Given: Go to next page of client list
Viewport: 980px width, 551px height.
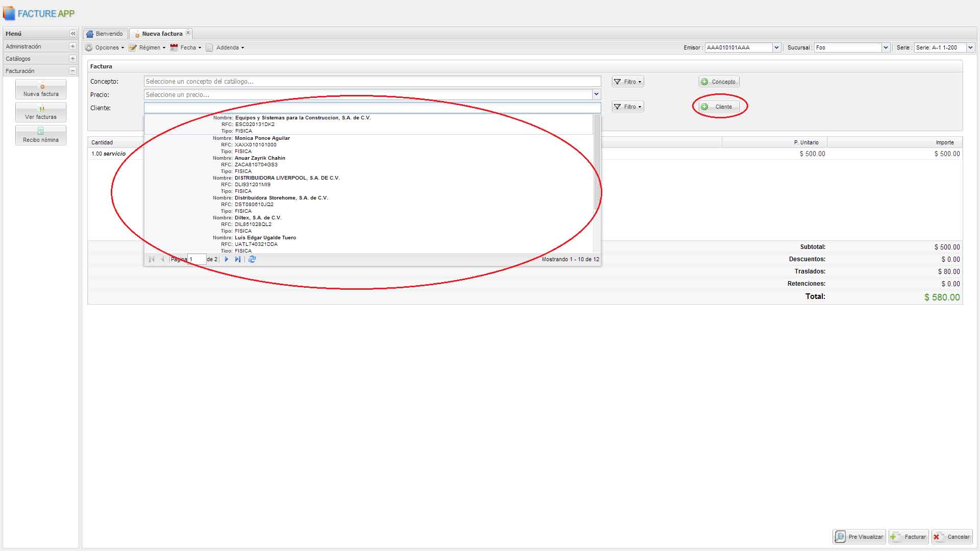Looking at the screenshot, I should point(227,259).
